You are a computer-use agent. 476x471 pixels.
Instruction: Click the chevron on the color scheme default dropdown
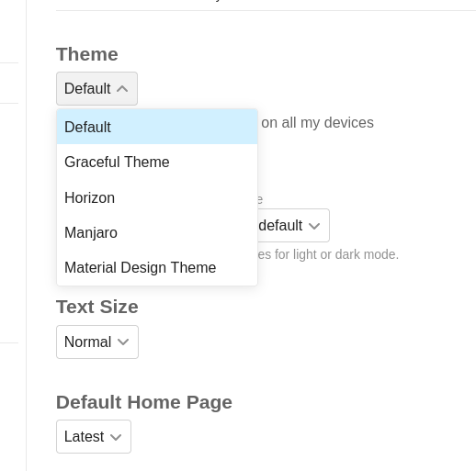click(314, 226)
